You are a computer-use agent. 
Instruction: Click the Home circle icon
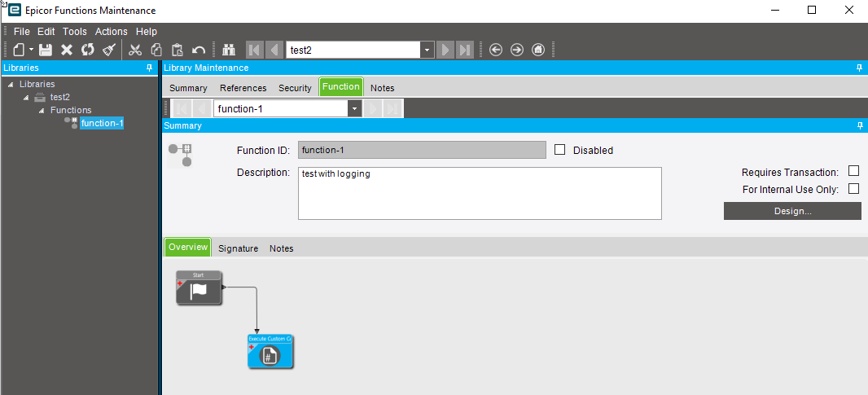point(538,50)
